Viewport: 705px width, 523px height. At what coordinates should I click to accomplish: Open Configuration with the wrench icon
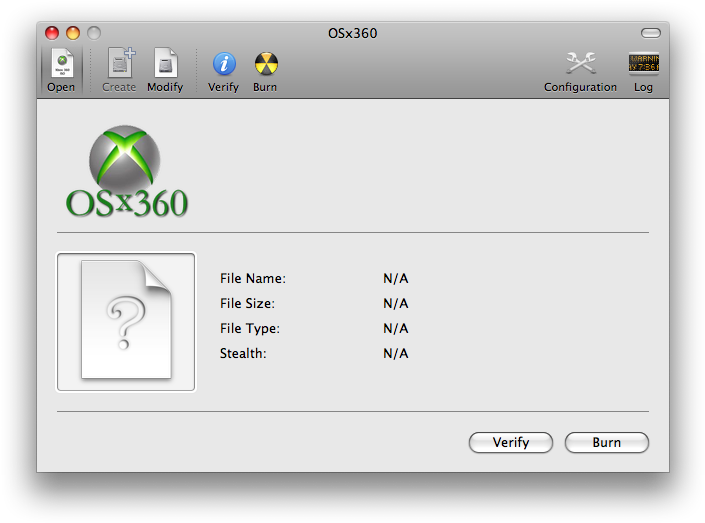point(580,65)
